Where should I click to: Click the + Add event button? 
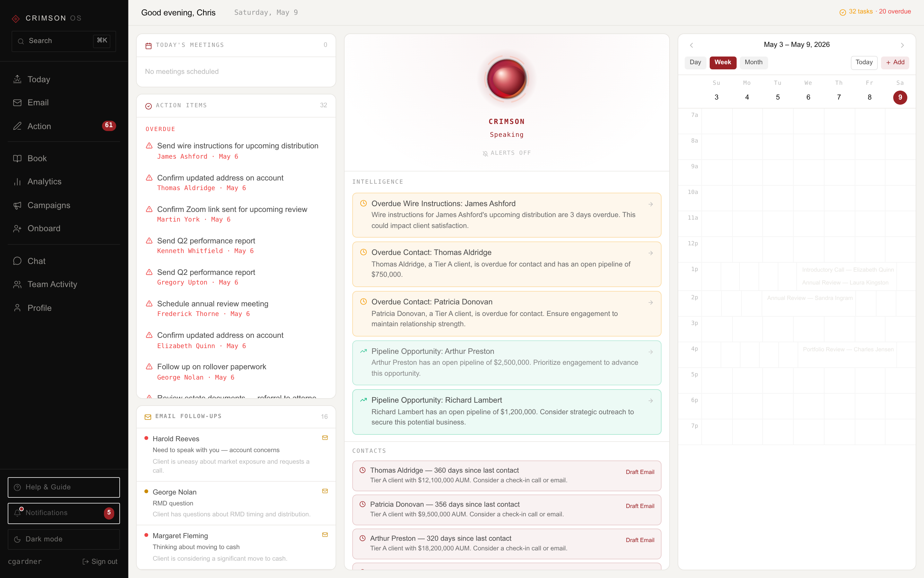tap(895, 62)
